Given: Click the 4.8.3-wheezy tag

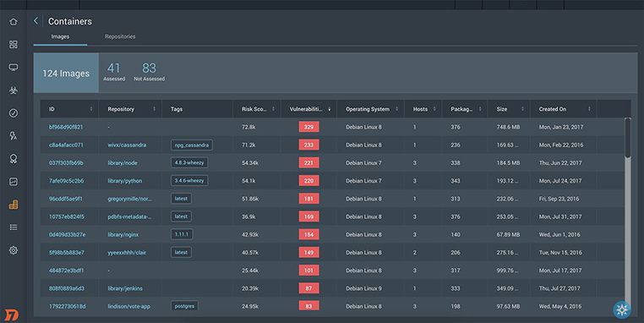Looking at the screenshot, I should [189, 162].
